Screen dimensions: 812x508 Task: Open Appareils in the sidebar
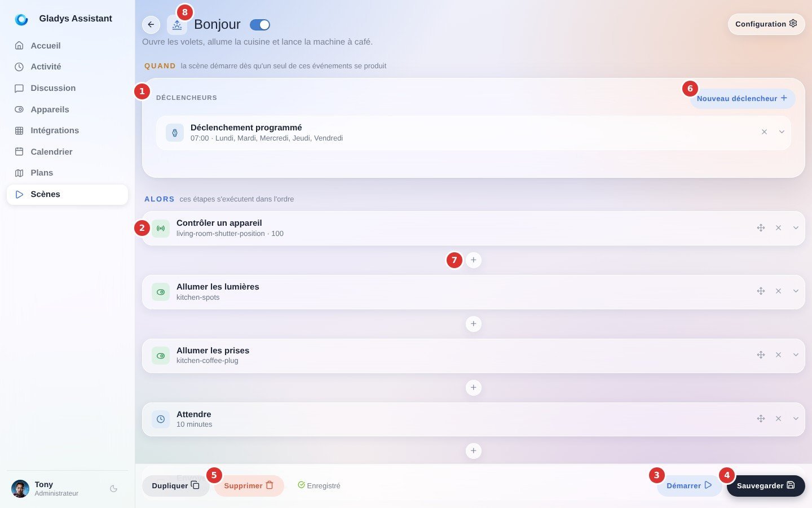(x=67, y=110)
